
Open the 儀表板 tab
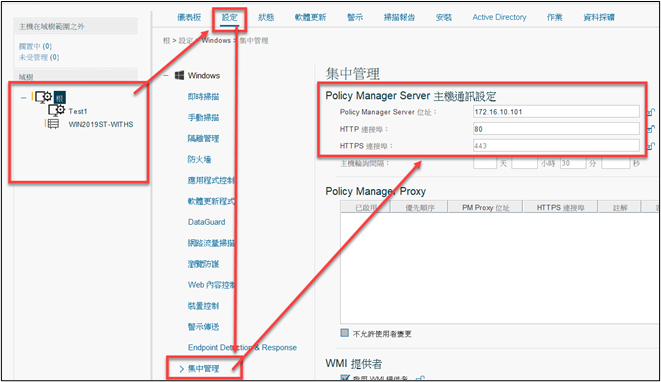click(x=189, y=17)
